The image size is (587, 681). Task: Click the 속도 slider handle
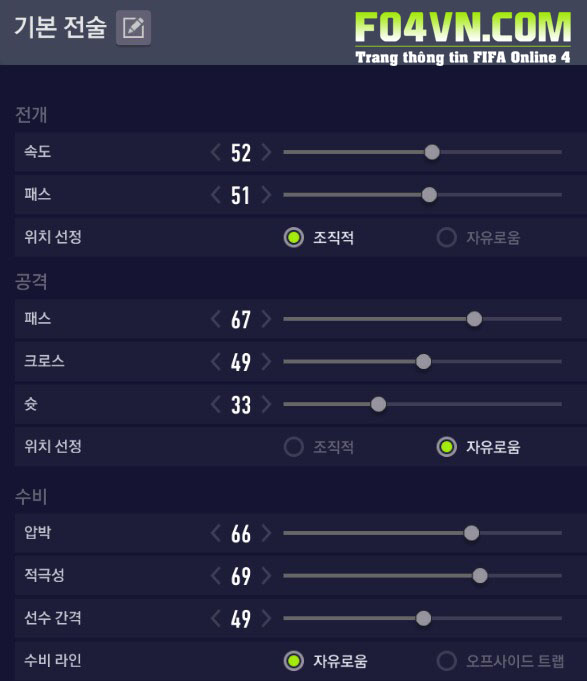[432, 152]
